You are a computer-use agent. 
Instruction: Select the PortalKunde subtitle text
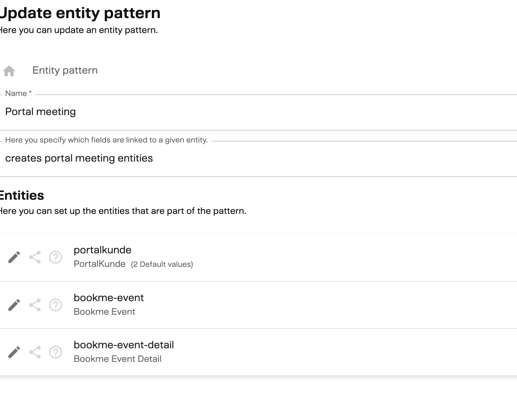(100, 264)
